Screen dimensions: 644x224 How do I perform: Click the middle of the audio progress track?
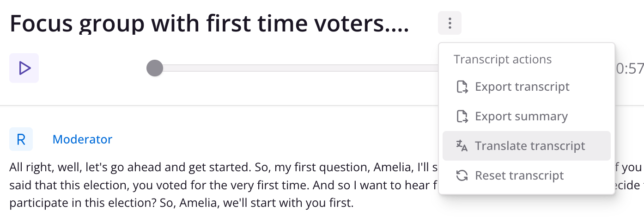[297, 68]
